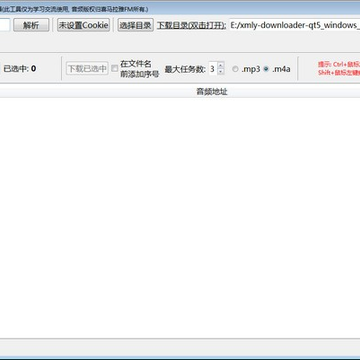Increase max tasks with up arrow

221,65
